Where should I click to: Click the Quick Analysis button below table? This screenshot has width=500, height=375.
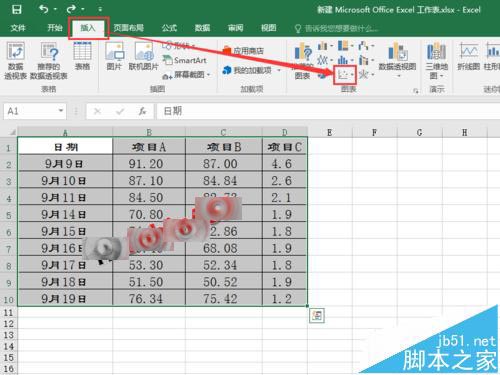[x=317, y=315]
